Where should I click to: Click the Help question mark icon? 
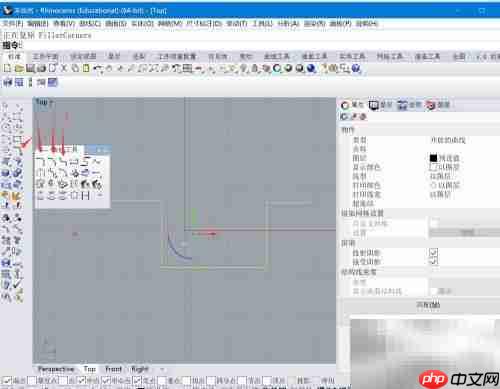pyautogui.click(x=356, y=69)
